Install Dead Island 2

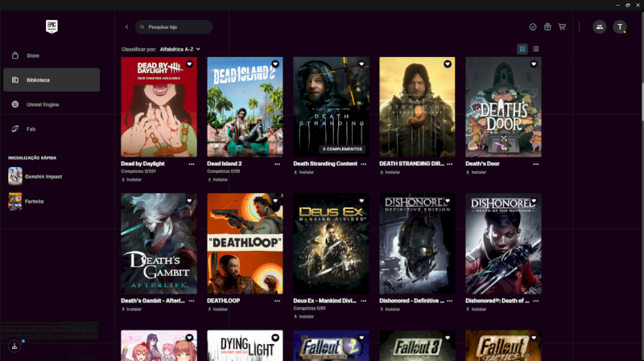pyautogui.click(x=217, y=179)
